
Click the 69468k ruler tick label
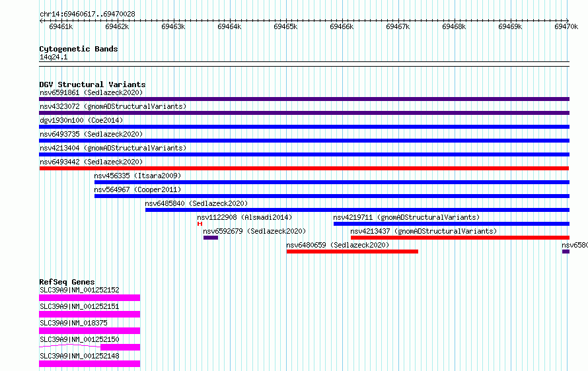pyautogui.click(x=454, y=26)
